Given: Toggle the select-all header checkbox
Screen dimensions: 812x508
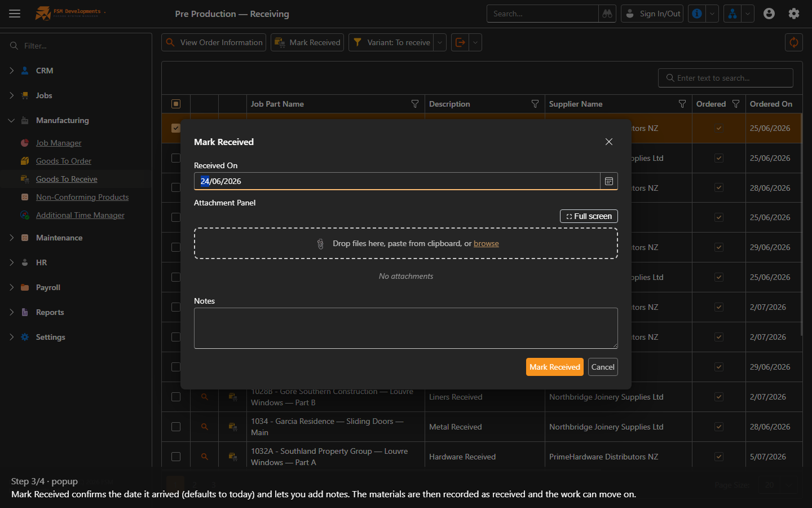Looking at the screenshot, I should coord(176,104).
